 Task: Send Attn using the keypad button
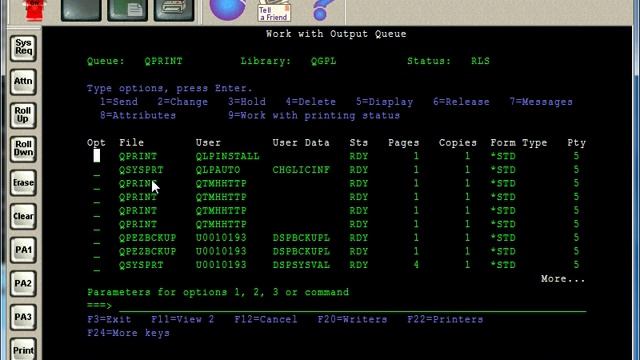point(23,82)
